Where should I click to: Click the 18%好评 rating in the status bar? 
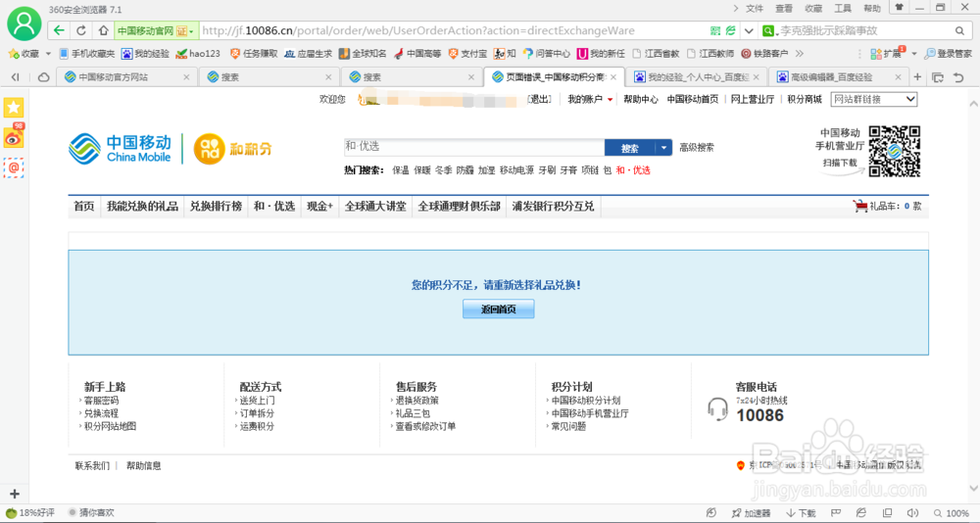coord(30,512)
